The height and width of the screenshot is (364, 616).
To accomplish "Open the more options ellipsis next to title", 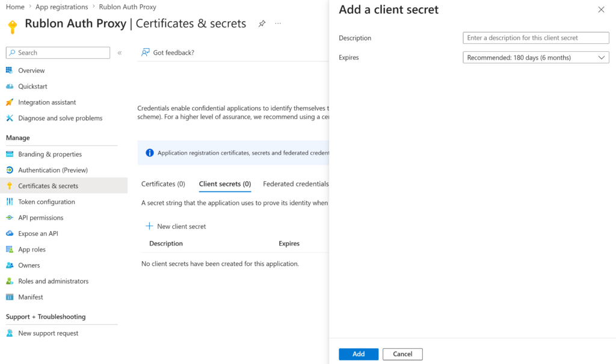I will (278, 23).
